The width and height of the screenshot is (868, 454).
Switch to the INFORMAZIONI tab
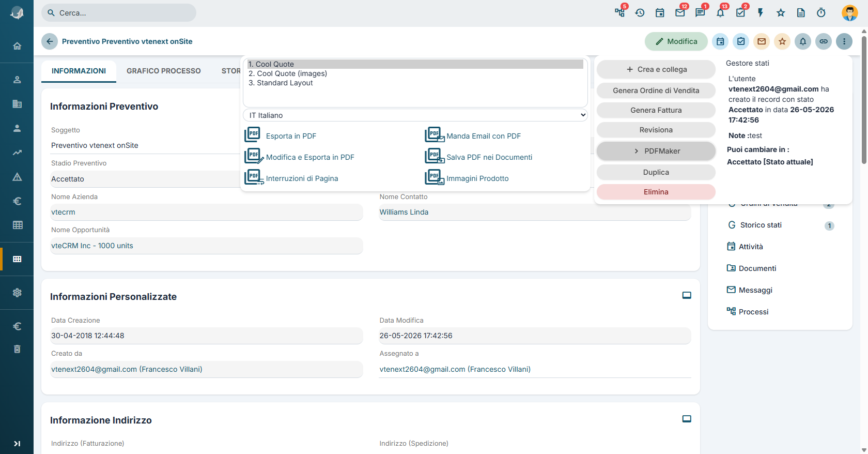pos(79,71)
